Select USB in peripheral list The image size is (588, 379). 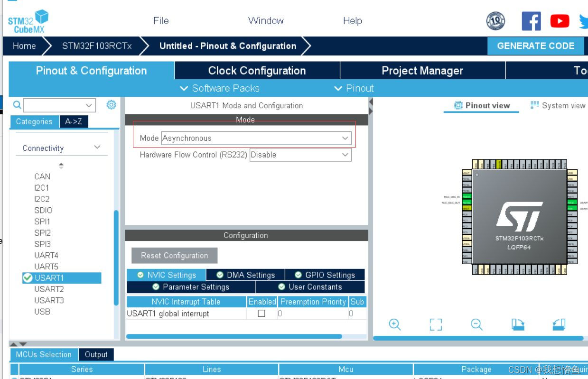42,312
